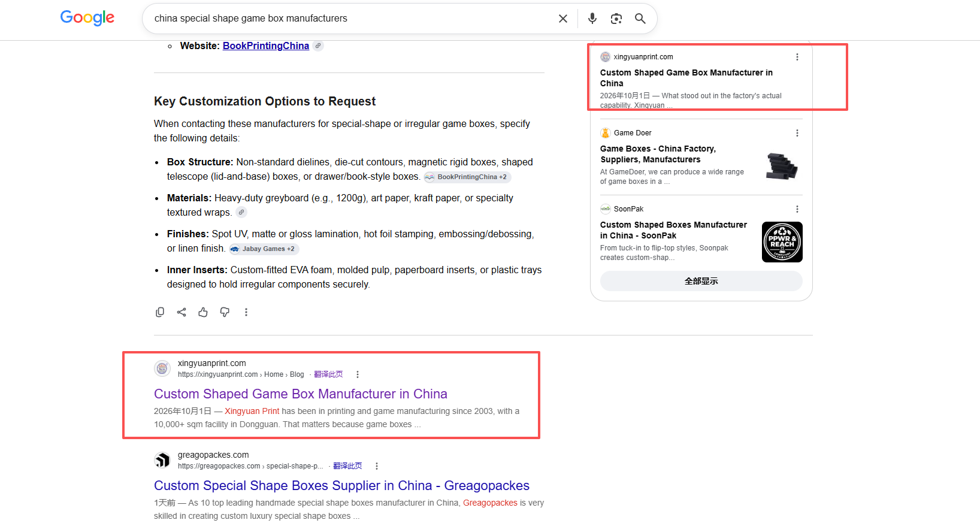Open options menu for xingyuanprint.com source card
The height and width of the screenshot is (529, 980).
pos(797,57)
